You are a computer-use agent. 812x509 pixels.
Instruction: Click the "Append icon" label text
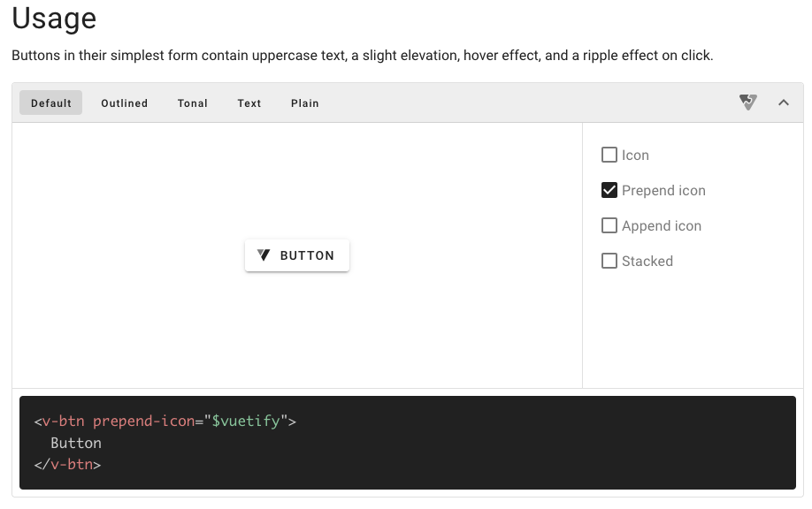(x=662, y=226)
